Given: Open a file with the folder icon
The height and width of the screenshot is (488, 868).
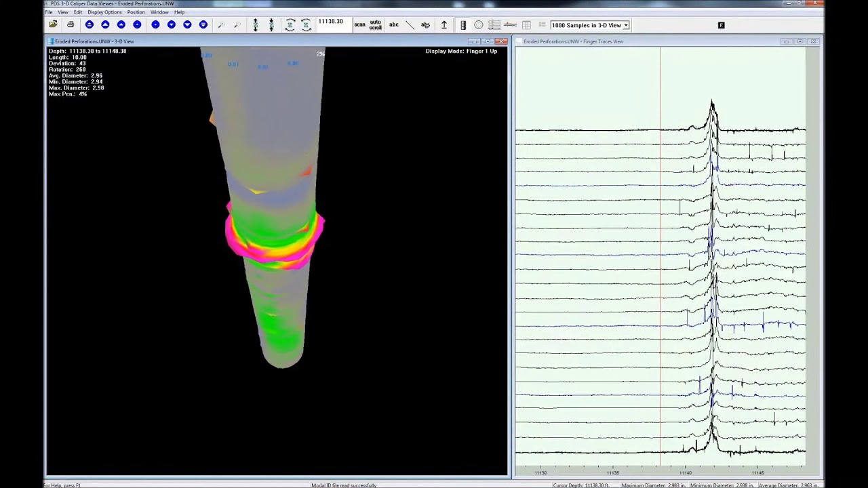Looking at the screenshot, I should click(x=53, y=24).
